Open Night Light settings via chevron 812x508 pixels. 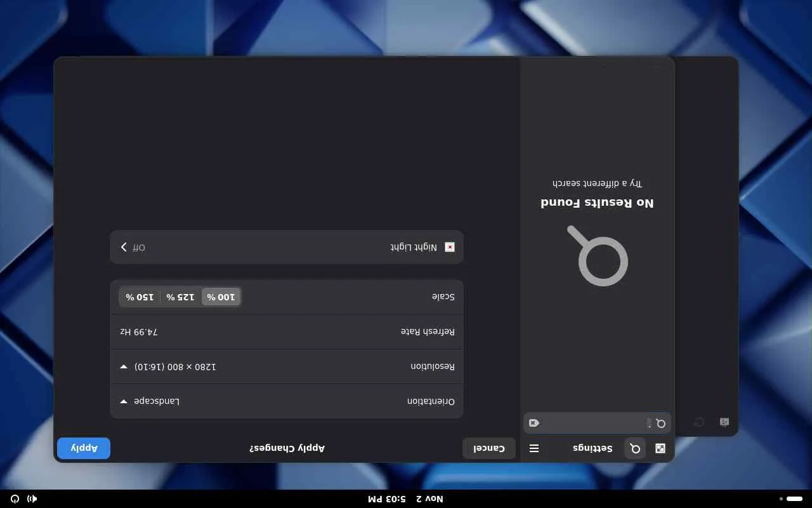124,247
